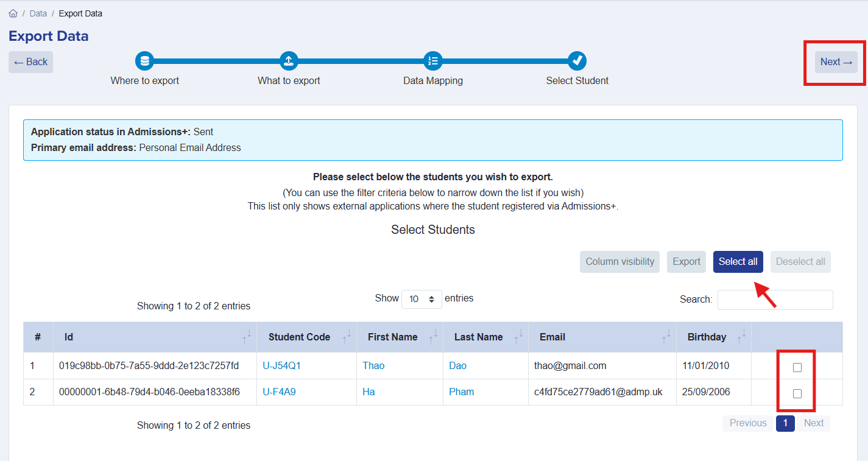Viewport: 868px width, 461px height.
Task: Click the email c4fd75ce2779ad61@admp.uk cell
Action: pyautogui.click(x=602, y=392)
